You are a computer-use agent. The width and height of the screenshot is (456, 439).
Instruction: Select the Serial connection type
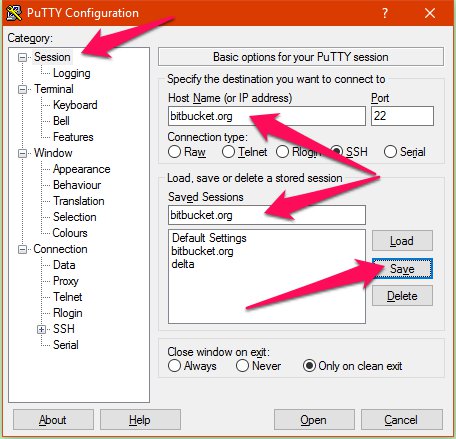click(x=390, y=152)
